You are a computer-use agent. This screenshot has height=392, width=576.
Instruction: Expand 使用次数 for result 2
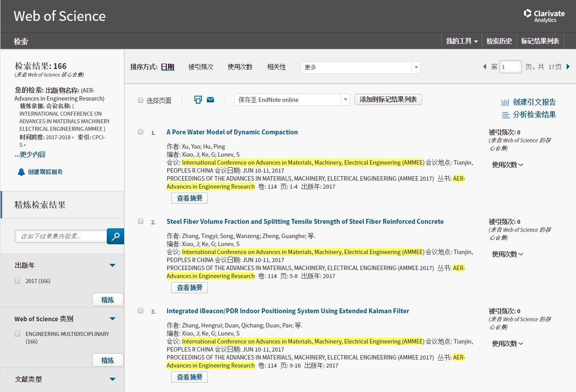point(508,254)
